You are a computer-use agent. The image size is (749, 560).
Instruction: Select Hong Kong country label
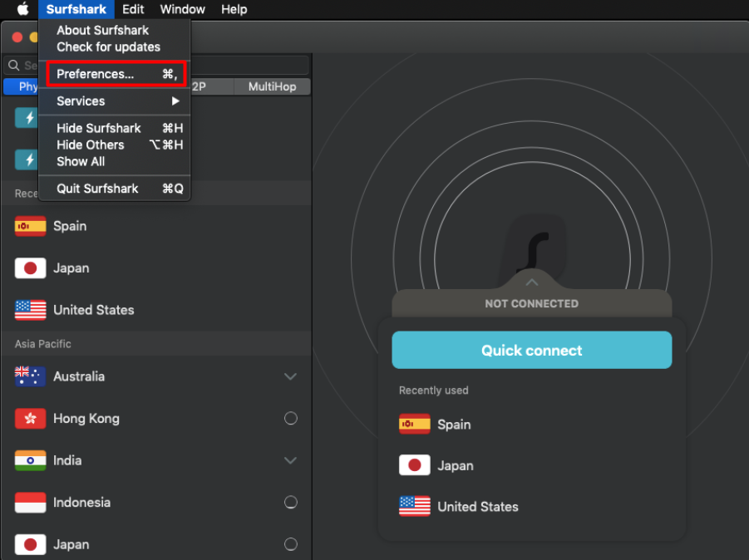pyautogui.click(x=86, y=418)
